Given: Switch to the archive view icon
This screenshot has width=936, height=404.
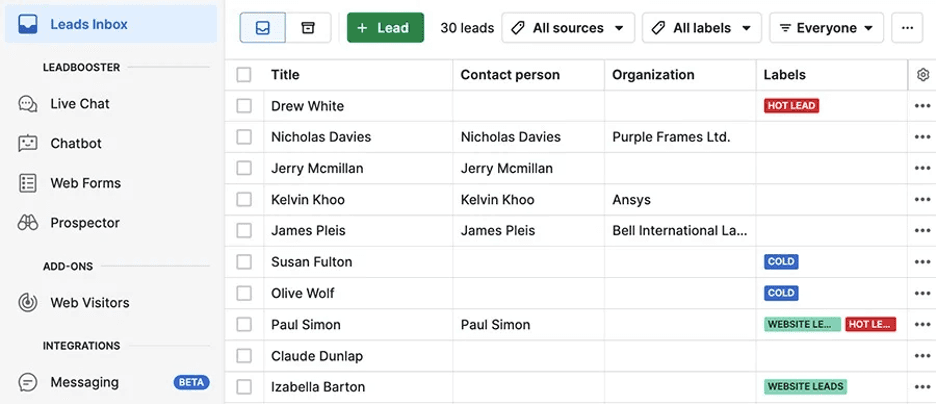Looking at the screenshot, I should pos(308,28).
